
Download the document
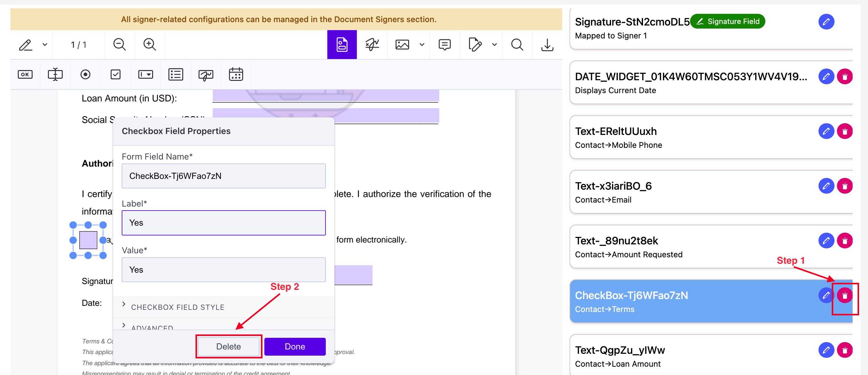click(x=547, y=45)
